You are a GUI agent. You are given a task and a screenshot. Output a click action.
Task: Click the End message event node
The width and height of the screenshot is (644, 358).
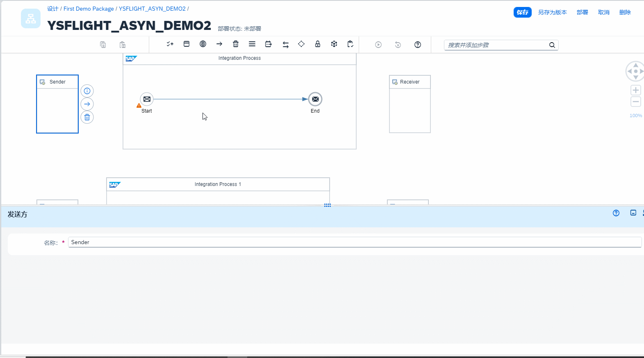(315, 99)
